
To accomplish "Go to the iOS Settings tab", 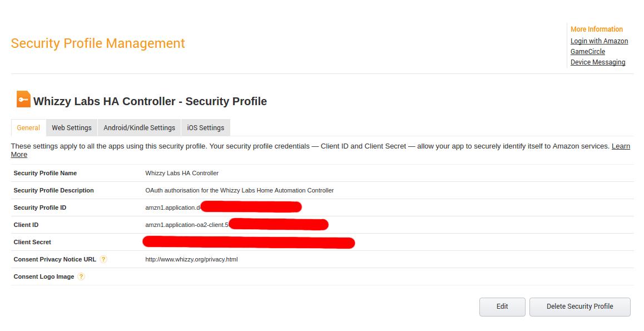I will 206,128.
